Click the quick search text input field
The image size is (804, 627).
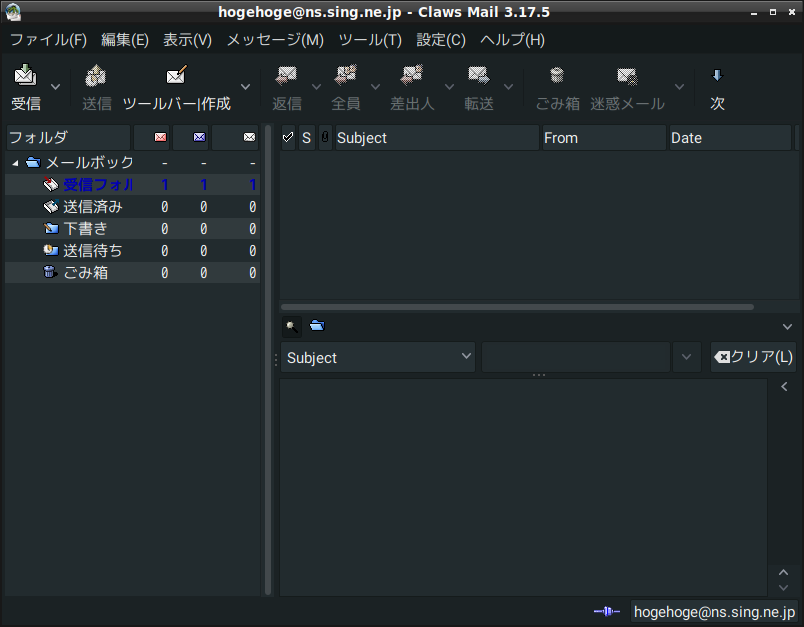[x=575, y=357]
